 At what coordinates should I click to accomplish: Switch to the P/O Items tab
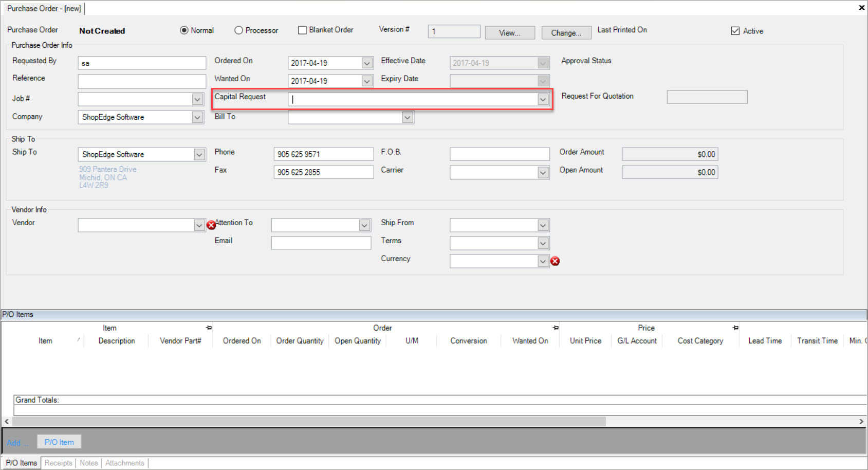pyautogui.click(x=22, y=463)
